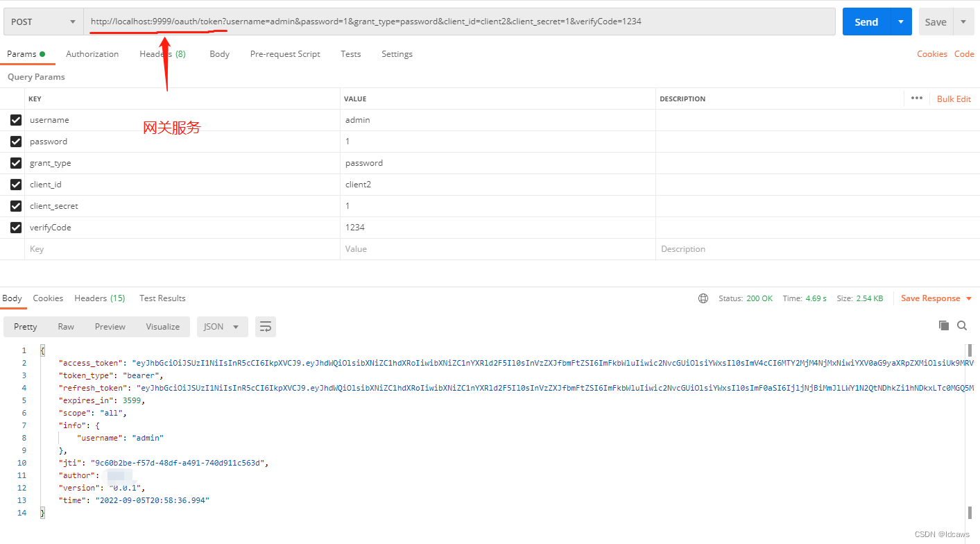Select the Preview view button
This screenshot has height=544, width=980.
110,327
